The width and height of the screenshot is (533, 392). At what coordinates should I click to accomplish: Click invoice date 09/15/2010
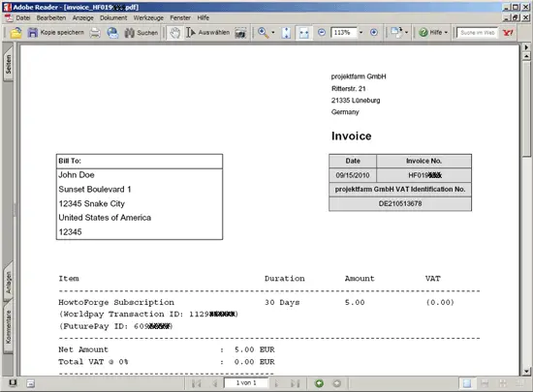pos(353,175)
